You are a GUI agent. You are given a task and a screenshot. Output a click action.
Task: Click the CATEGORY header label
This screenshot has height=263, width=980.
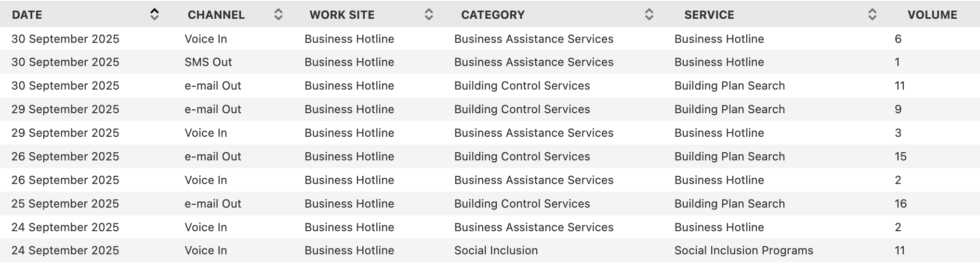click(492, 15)
